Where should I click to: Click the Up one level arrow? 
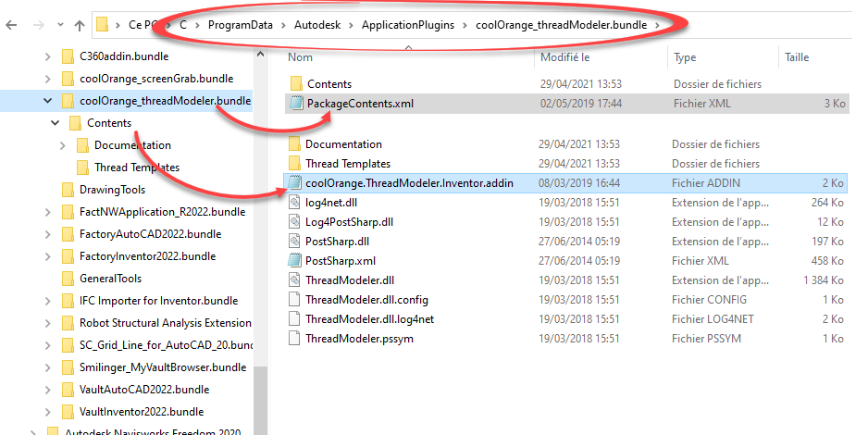coord(79,25)
